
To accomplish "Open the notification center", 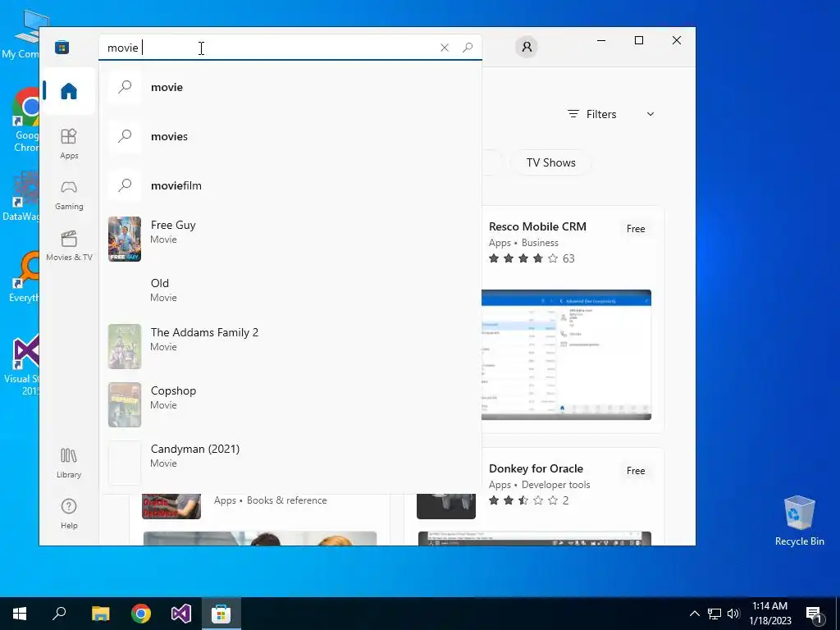I will pos(814,614).
